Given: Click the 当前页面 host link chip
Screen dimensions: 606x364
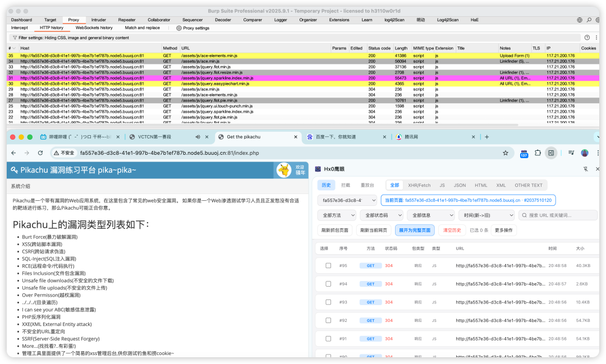Looking at the screenshot, I should 468,200.
